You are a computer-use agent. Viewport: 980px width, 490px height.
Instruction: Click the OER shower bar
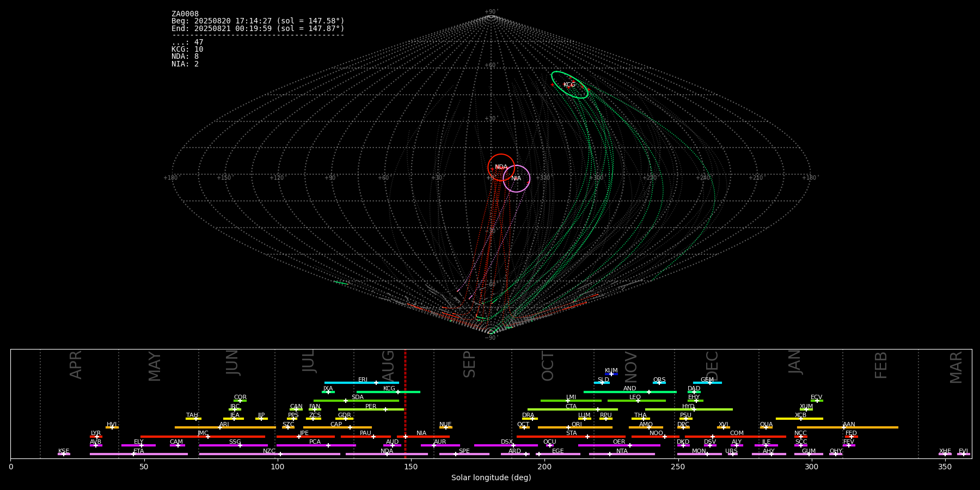click(619, 445)
